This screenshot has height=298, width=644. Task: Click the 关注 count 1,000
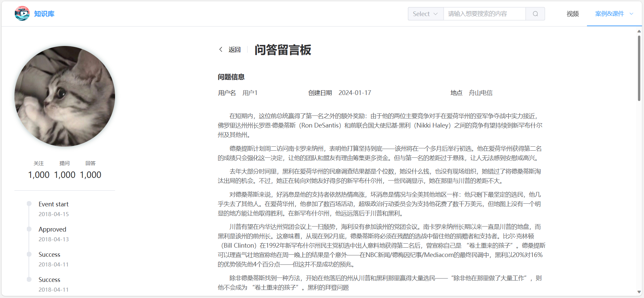pyautogui.click(x=39, y=175)
